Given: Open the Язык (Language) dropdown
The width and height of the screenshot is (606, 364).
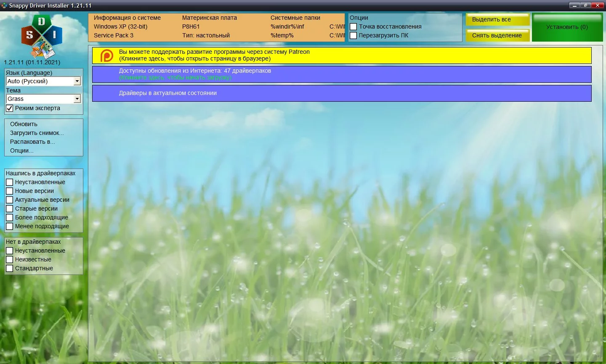Looking at the screenshot, I should (43, 81).
